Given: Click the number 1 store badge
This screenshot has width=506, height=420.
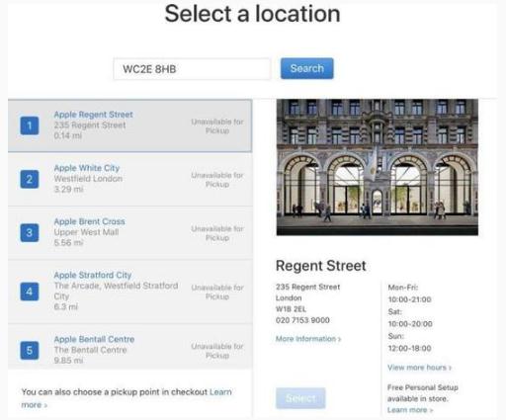Looking at the screenshot, I should click(x=30, y=126).
